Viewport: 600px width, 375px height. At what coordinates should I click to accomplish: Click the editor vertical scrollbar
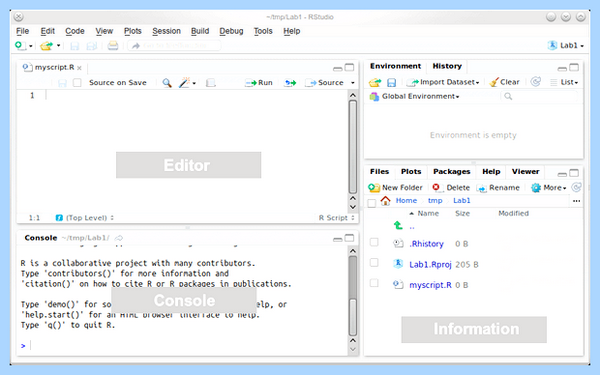coord(353,147)
